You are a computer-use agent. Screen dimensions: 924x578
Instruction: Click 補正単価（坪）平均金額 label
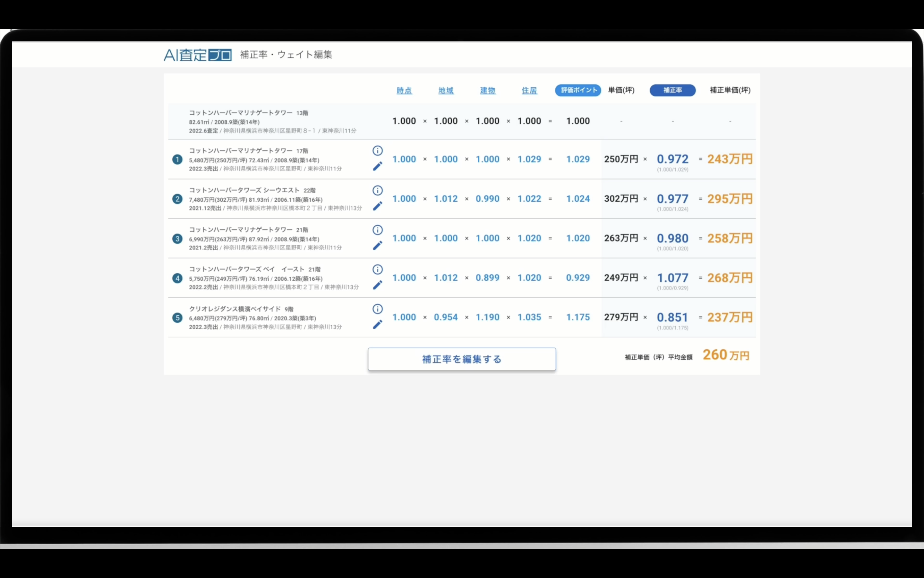point(658,357)
